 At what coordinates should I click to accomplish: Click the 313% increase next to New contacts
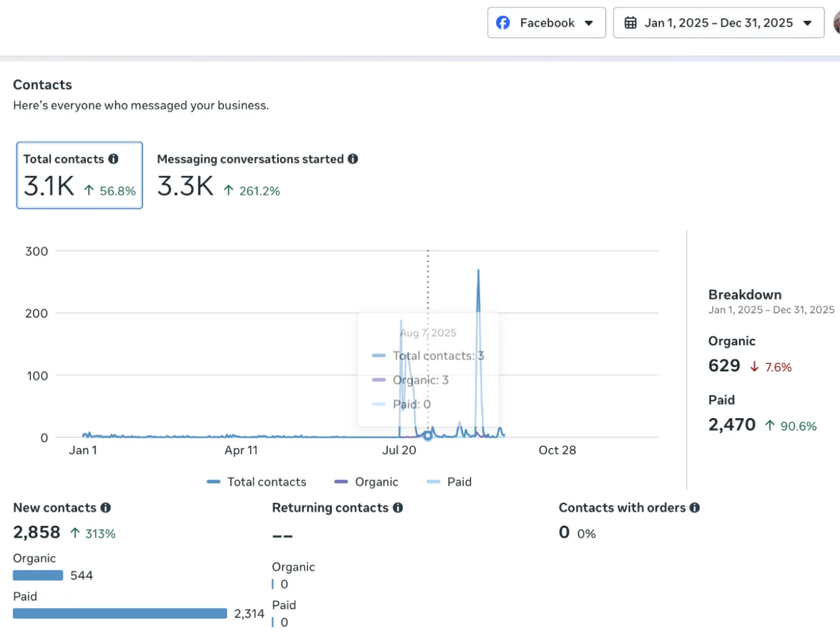(x=93, y=534)
